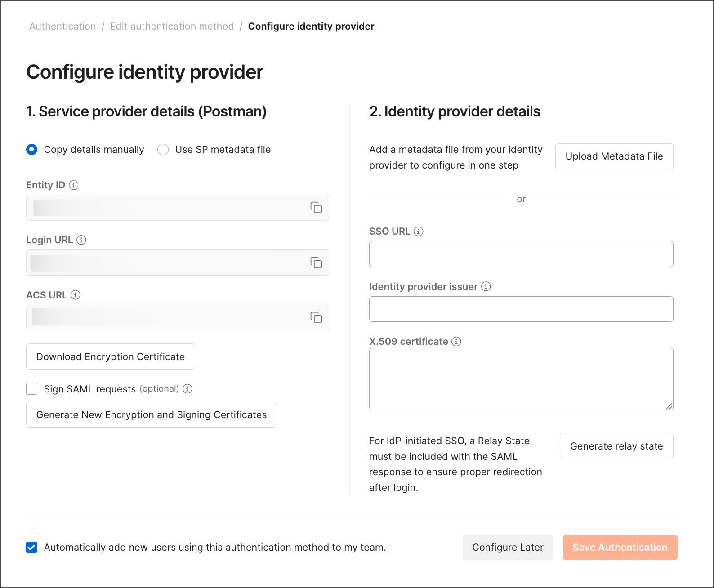Open the Entity ID info tooltip
The height and width of the screenshot is (588, 714).
click(73, 185)
